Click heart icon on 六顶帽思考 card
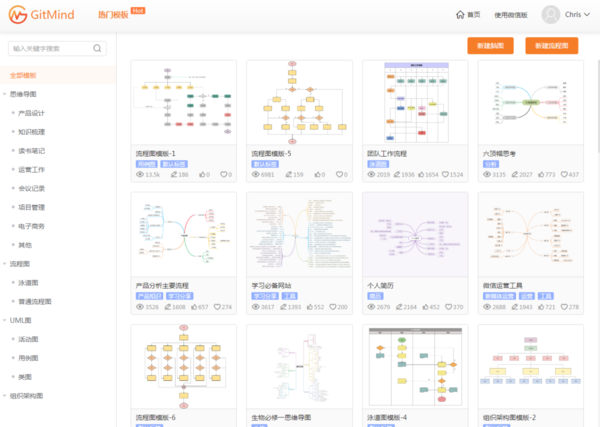 [564, 174]
